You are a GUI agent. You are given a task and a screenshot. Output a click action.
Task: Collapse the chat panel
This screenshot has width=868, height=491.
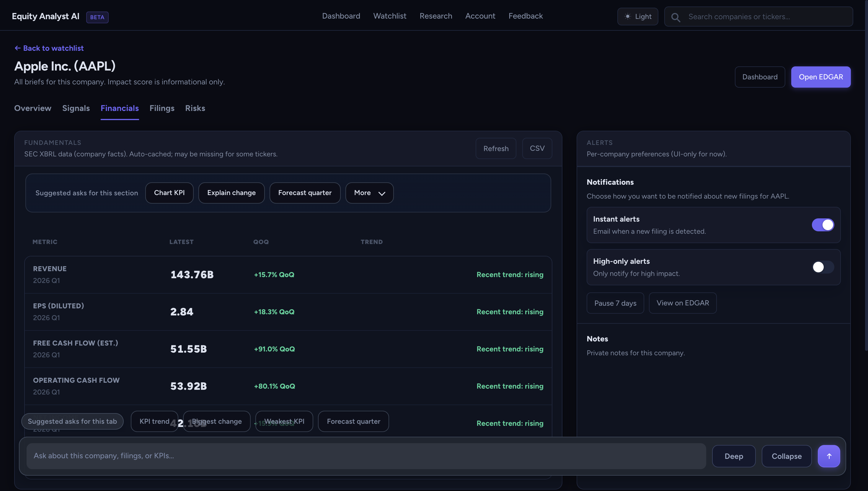[786, 456]
